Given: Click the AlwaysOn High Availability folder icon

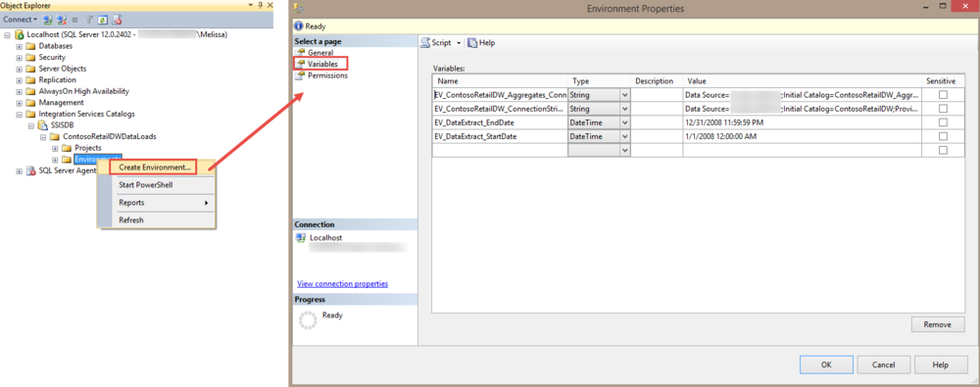Looking at the screenshot, I should coord(30,91).
